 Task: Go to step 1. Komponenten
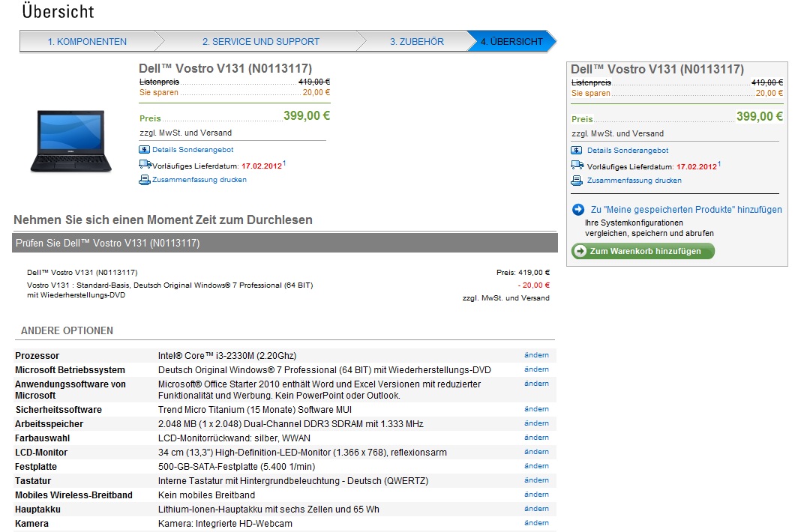point(87,41)
